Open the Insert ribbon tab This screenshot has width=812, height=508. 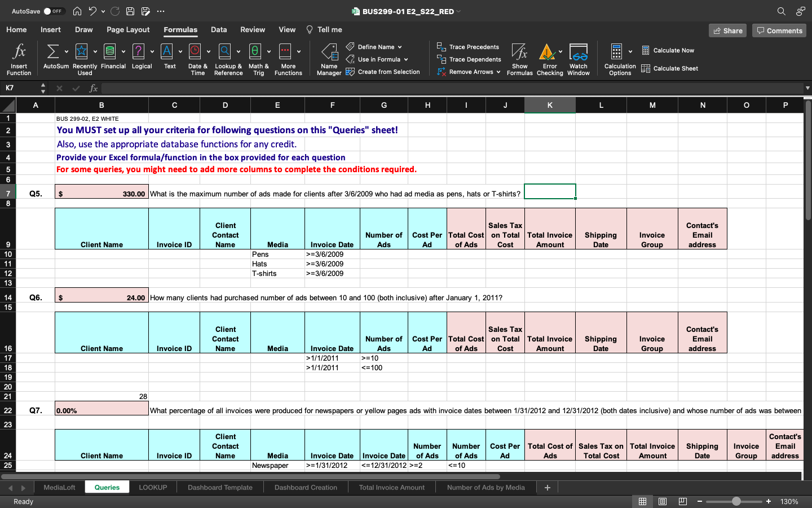(51, 29)
